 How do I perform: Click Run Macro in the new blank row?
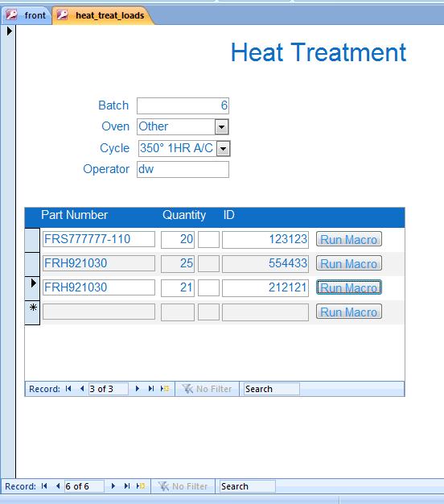(349, 312)
